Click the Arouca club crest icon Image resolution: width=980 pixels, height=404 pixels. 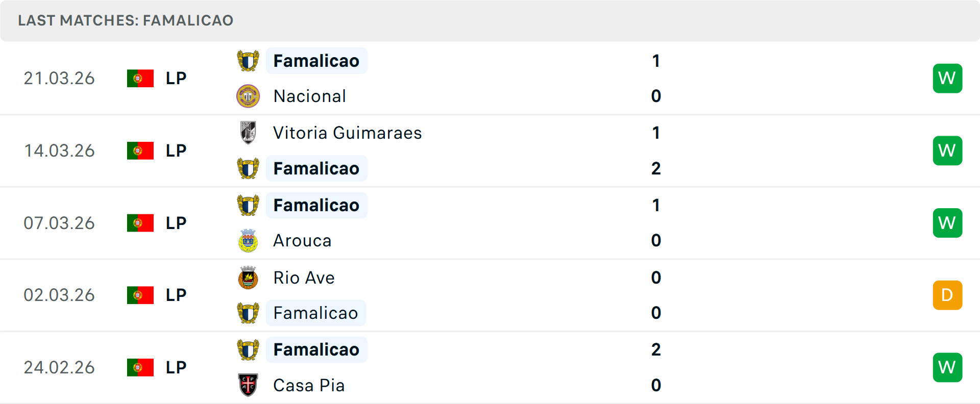coord(248,241)
